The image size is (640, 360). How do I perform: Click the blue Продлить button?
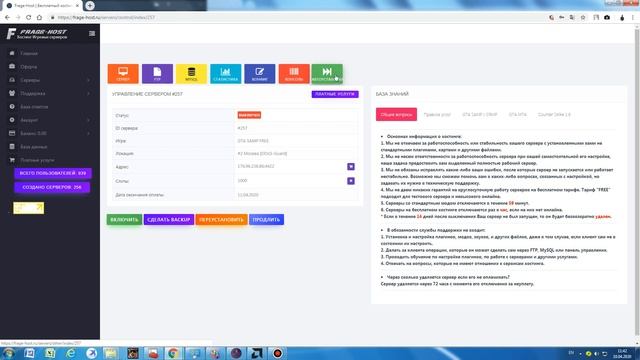tap(266, 220)
